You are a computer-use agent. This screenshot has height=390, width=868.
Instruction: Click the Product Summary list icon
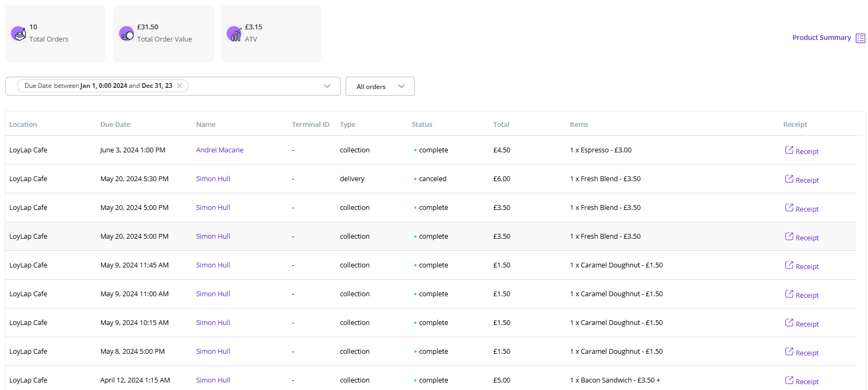pyautogui.click(x=860, y=38)
